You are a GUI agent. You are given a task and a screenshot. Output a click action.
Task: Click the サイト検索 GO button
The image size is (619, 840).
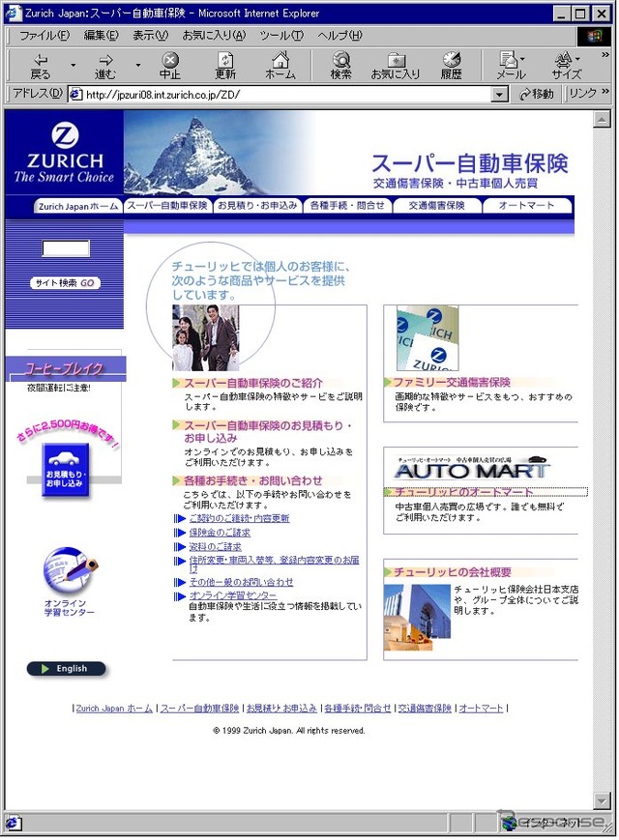coord(65,283)
